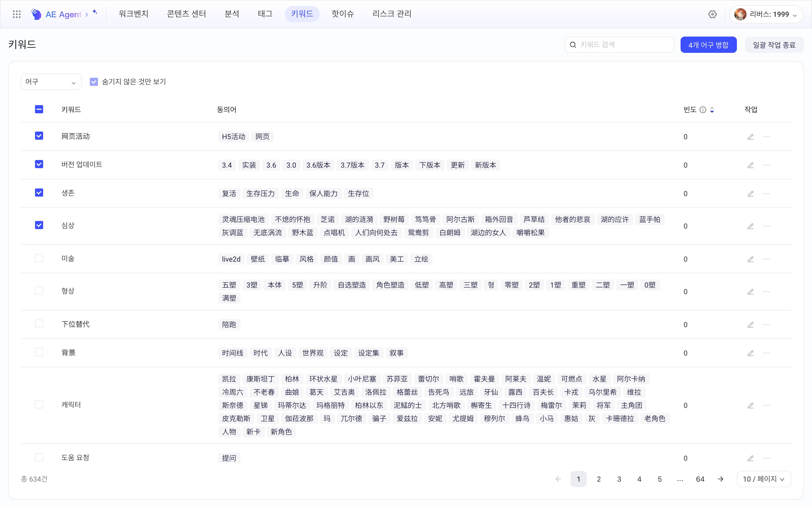812x508 pixels.
Task: Open the 10 / 페이지 page size dropdown
Action: click(764, 479)
